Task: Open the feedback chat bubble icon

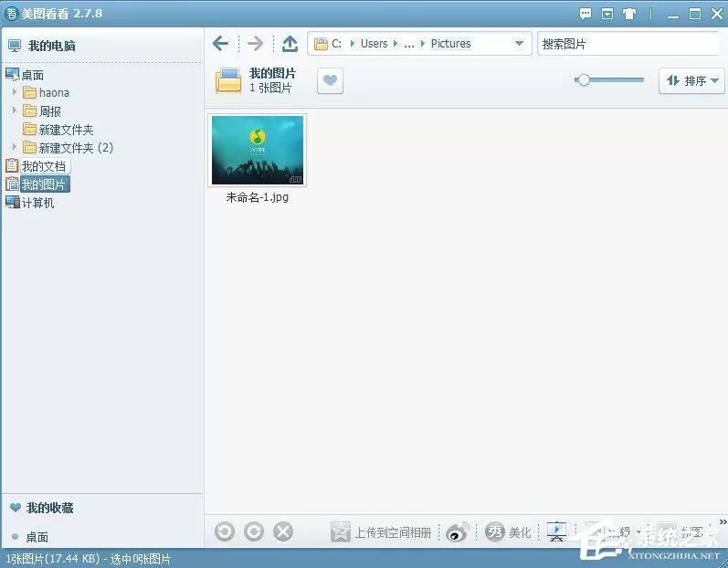Action: pos(586,14)
